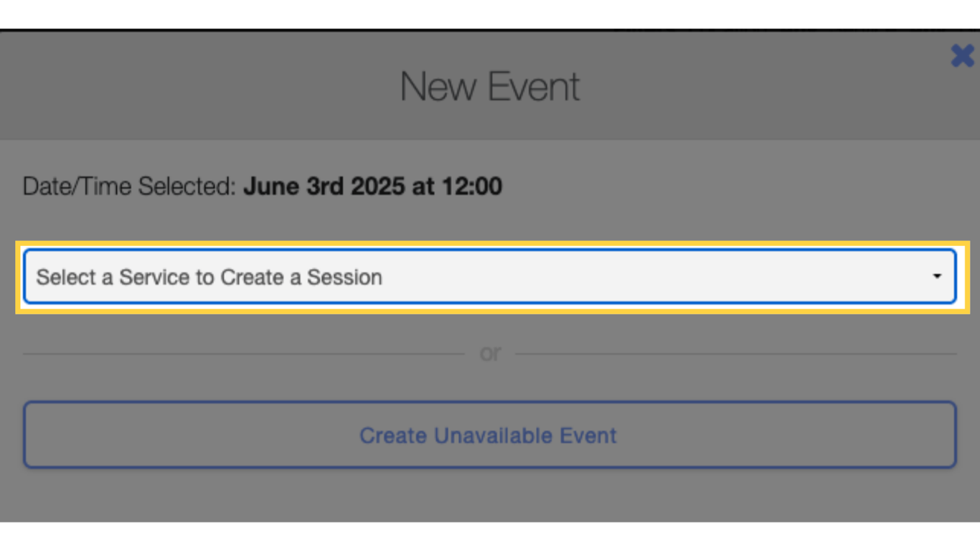Open the Select a Service dropdown

point(489,277)
